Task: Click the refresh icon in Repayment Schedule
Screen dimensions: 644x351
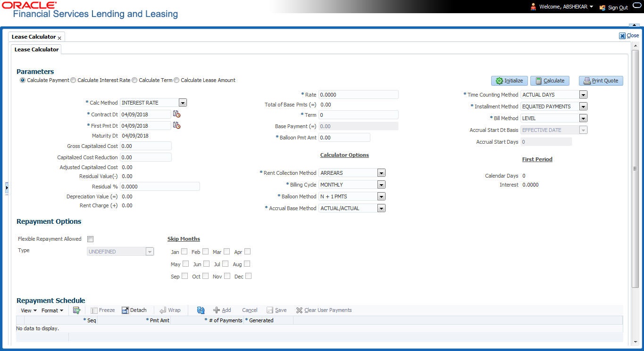Action: click(x=200, y=310)
